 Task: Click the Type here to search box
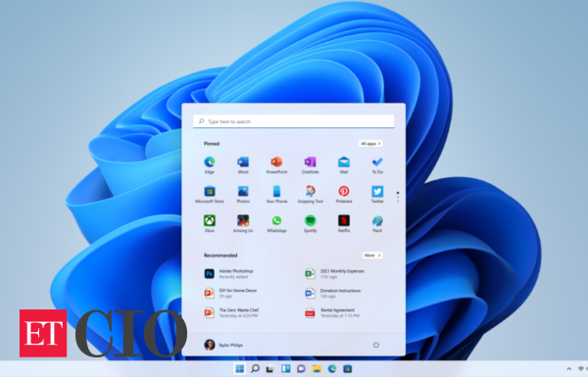[x=294, y=121]
